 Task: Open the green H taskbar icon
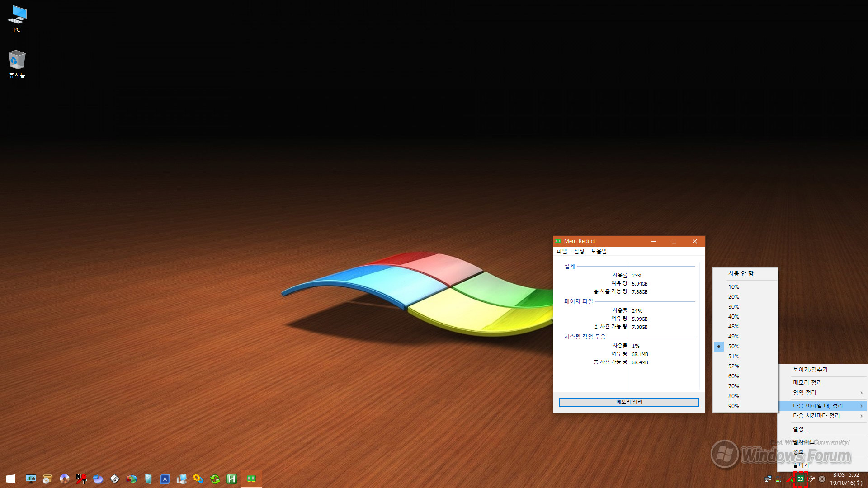coord(232,479)
